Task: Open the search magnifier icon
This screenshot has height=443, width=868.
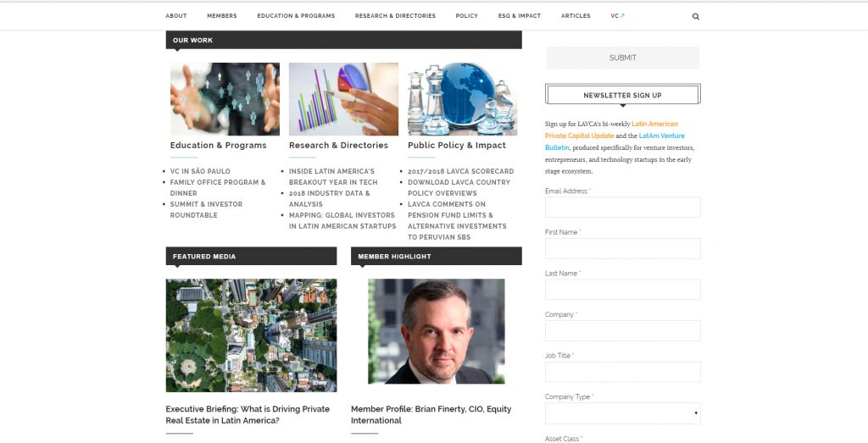Action: coord(695,17)
